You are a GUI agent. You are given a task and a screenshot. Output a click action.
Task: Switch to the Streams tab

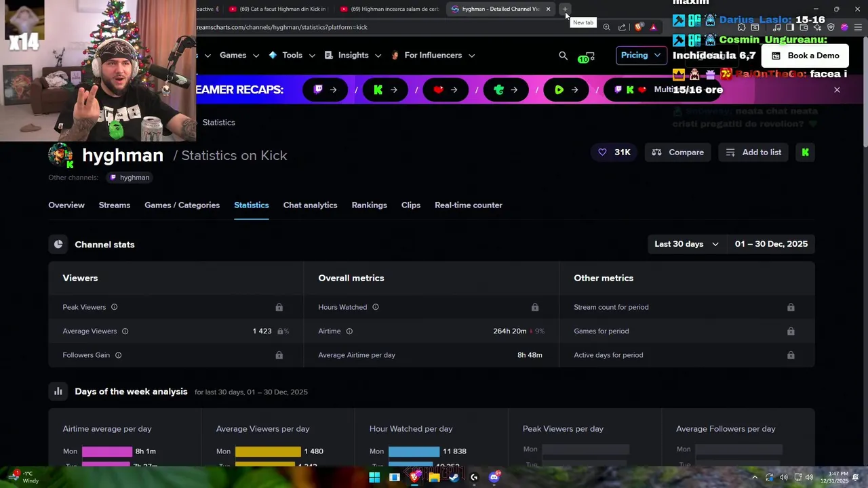tap(115, 205)
